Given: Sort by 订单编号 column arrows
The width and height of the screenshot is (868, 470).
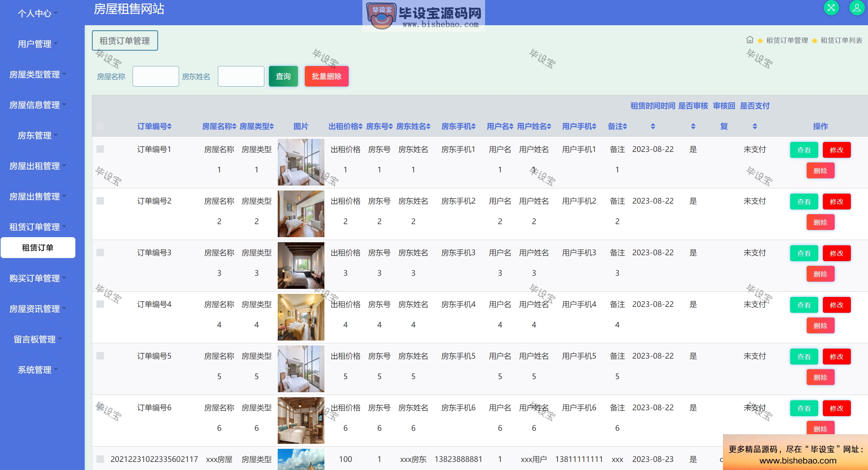Looking at the screenshot, I should (x=169, y=126).
